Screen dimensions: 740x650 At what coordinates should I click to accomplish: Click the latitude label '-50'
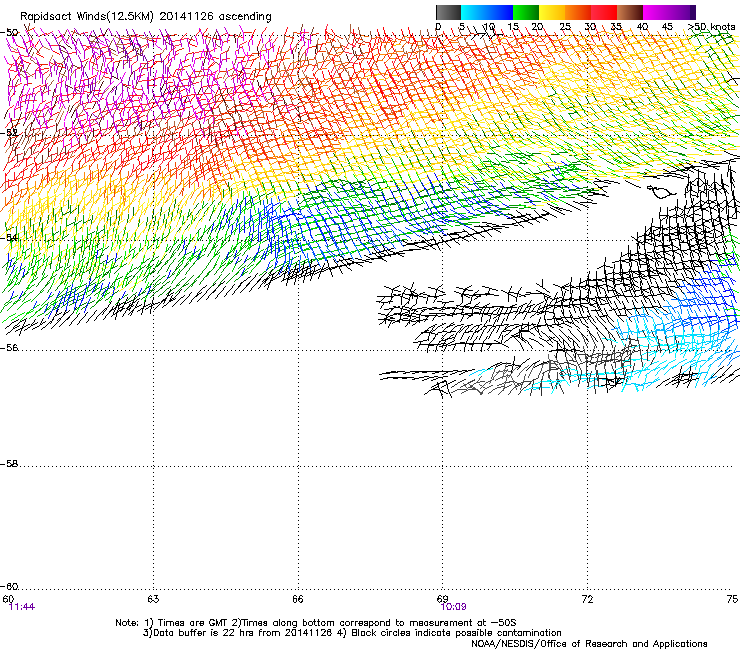point(9,33)
